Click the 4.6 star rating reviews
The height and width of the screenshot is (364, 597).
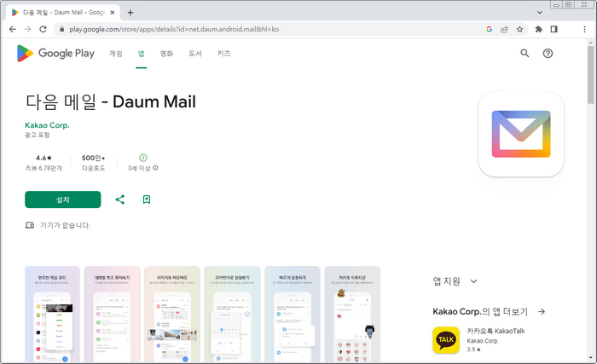click(x=43, y=163)
